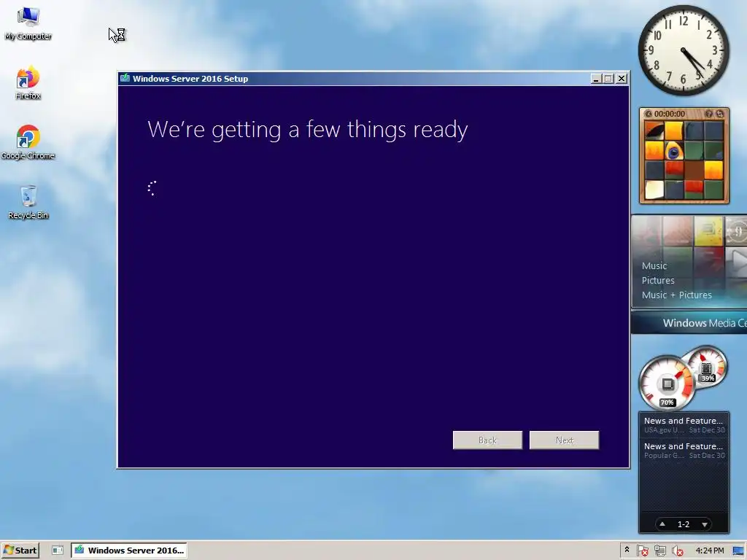The height and width of the screenshot is (560, 747).
Task: Go to previous feed page with up arrow
Action: [x=662, y=524]
